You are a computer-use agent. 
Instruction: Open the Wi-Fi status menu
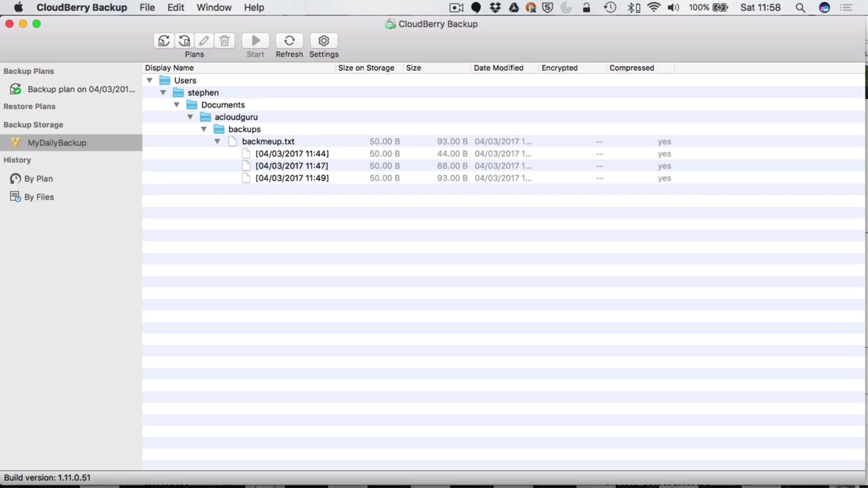click(654, 7)
